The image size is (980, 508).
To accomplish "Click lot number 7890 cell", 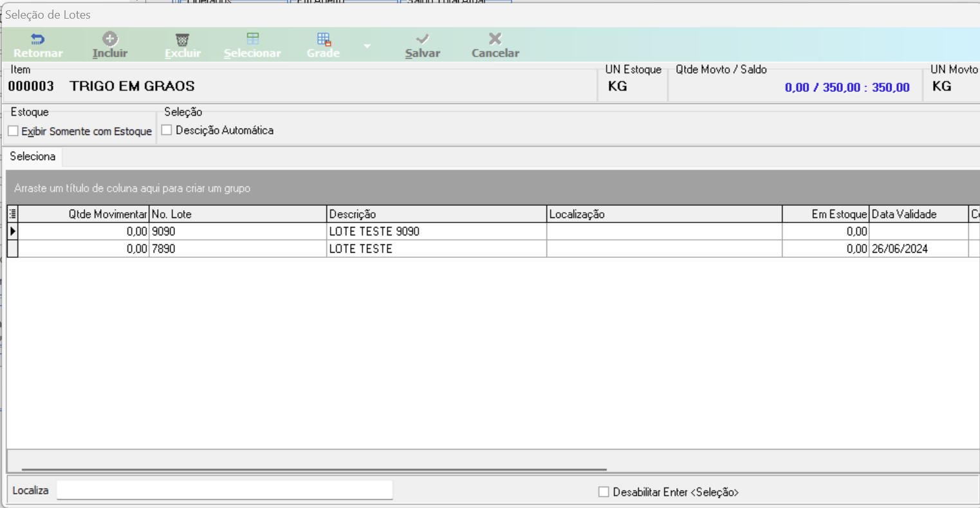I will [238, 249].
